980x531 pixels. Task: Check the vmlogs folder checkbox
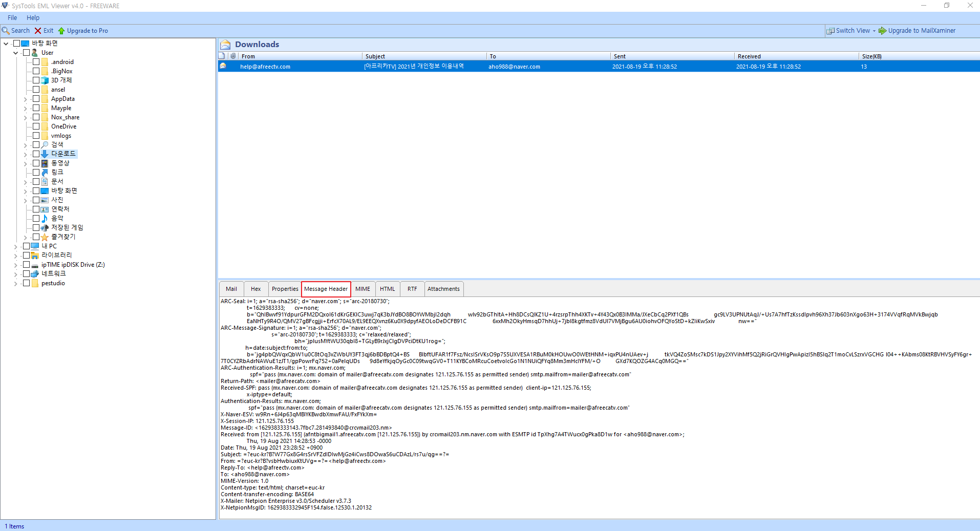36,136
